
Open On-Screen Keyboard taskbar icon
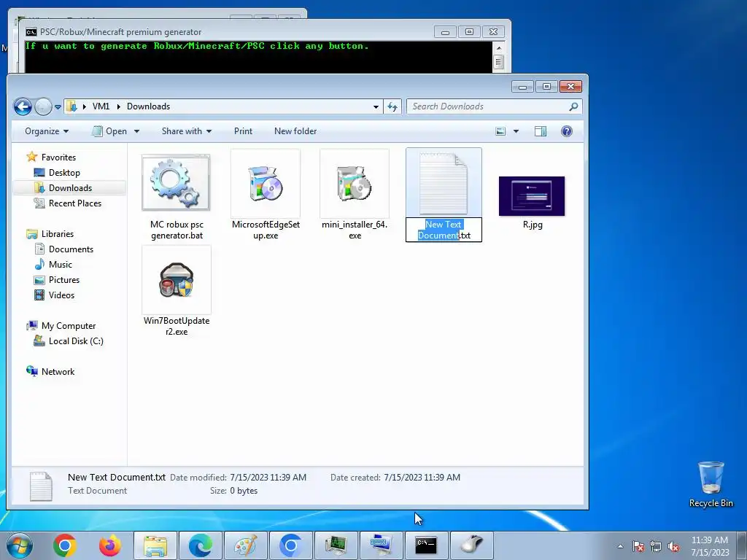click(381, 545)
